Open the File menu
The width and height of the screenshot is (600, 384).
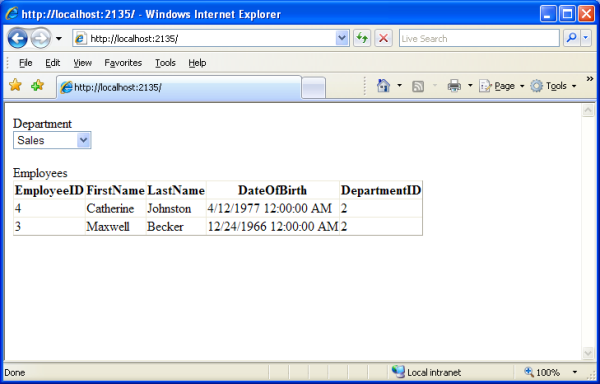(x=25, y=63)
